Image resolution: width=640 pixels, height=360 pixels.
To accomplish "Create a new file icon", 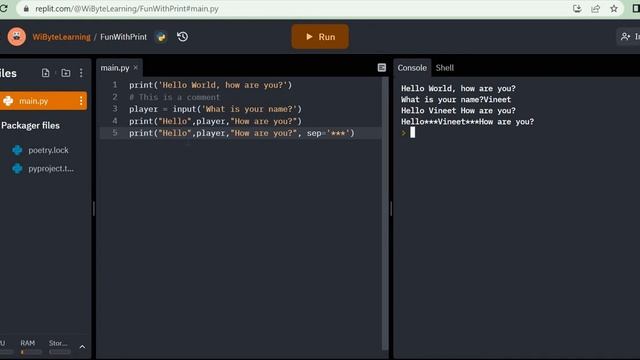I will click(x=46, y=73).
